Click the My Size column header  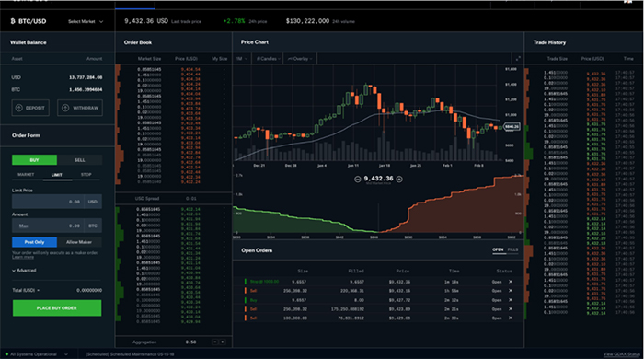pos(220,59)
